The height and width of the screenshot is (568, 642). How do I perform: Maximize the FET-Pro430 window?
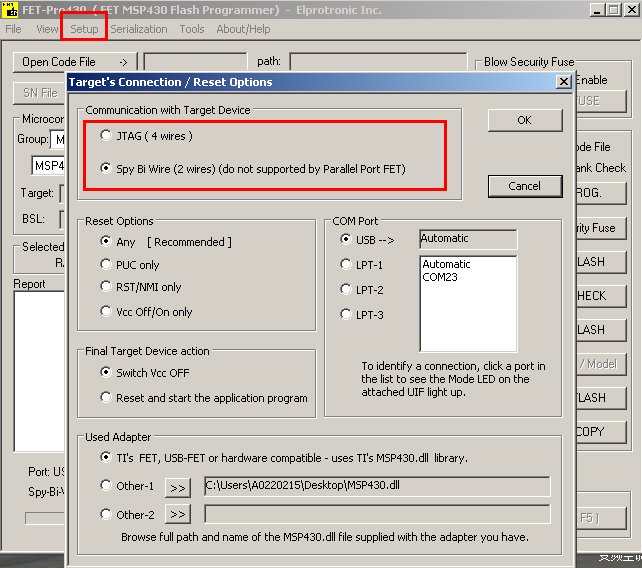coord(614,10)
